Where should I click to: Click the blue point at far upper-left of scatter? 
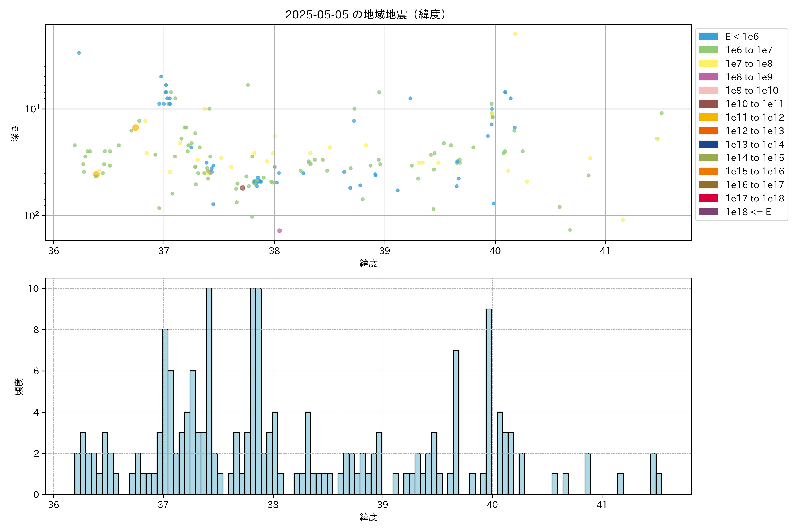(79, 53)
